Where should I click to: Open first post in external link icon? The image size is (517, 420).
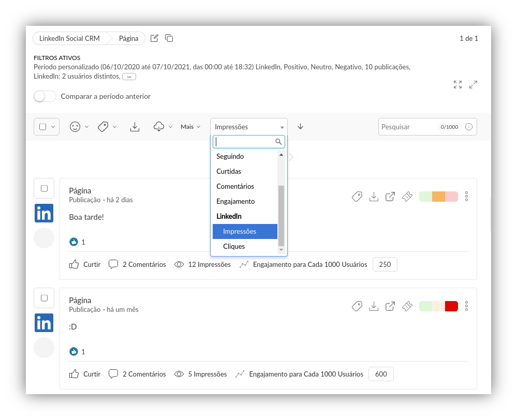point(390,197)
